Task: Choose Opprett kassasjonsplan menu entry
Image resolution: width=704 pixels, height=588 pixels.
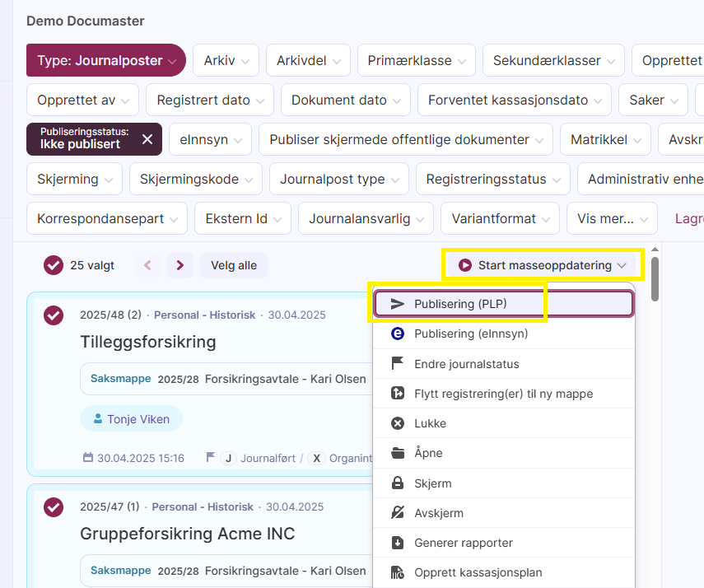Action: 503,572
